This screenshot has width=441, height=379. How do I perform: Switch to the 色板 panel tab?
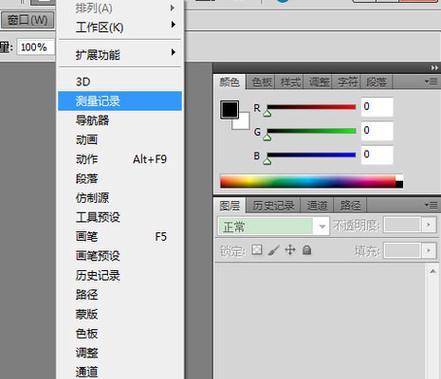pyautogui.click(x=262, y=82)
